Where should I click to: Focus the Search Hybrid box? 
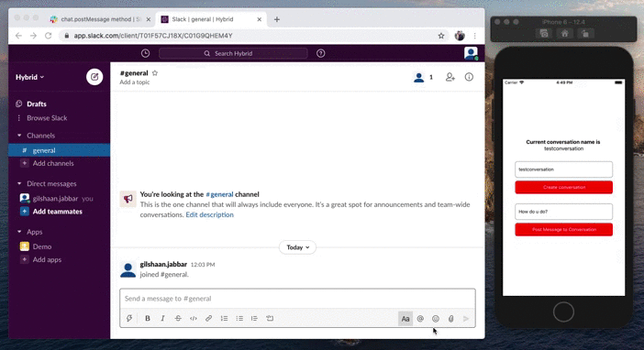click(x=233, y=53)
